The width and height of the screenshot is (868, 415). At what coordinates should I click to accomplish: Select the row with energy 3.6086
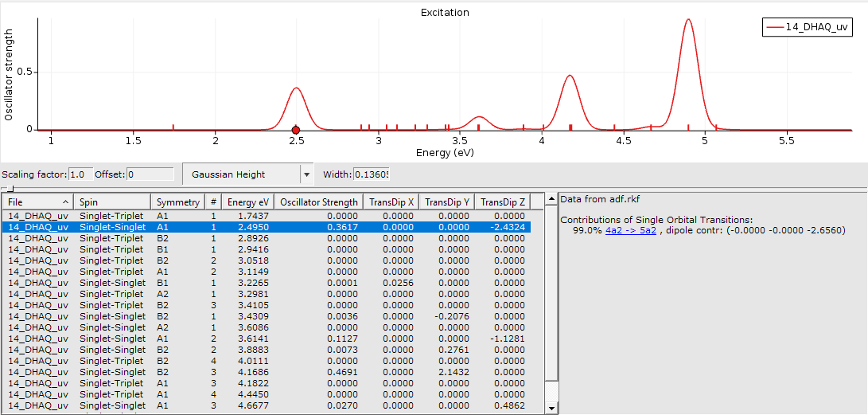(x=267, y=327)
